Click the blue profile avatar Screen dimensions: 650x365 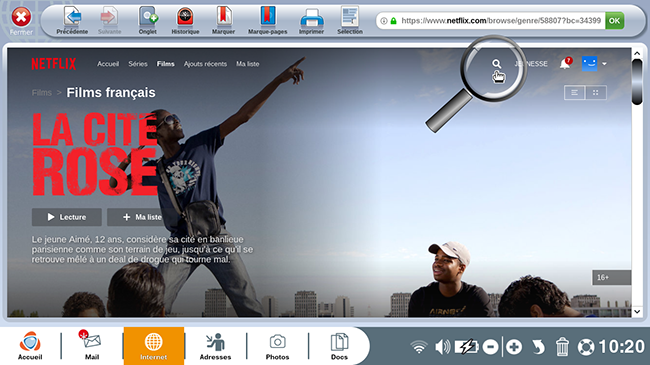(x=589, y=63)
